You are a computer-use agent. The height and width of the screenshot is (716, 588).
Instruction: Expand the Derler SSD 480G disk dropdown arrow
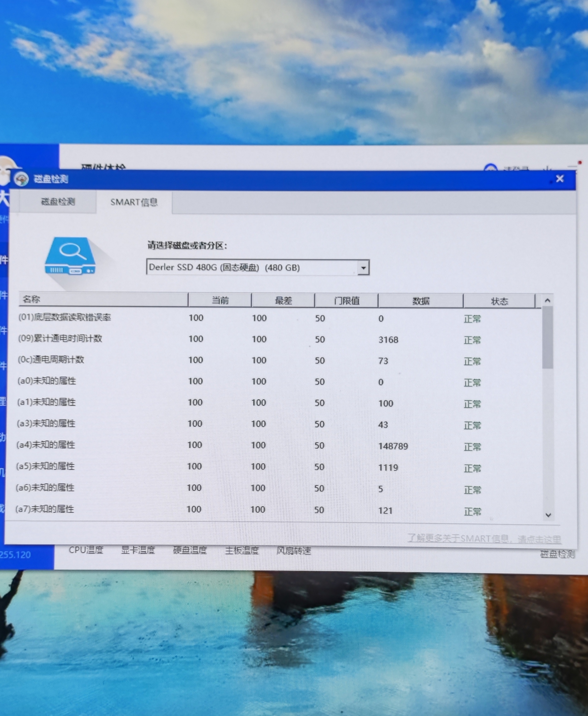(x=363, y=268)
